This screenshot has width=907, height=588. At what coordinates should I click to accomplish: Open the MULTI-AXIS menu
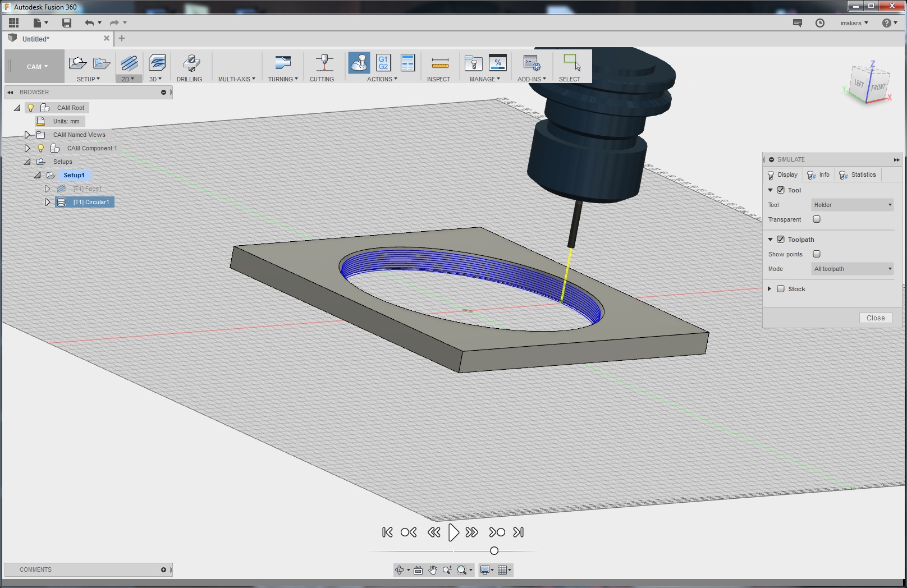(x=236, y=79)
